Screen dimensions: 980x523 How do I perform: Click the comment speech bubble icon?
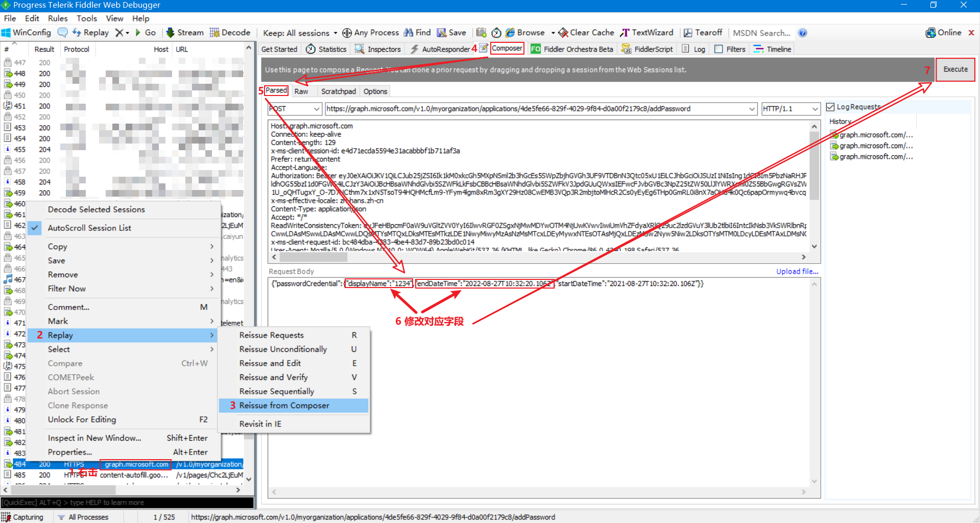pos(62,33)
